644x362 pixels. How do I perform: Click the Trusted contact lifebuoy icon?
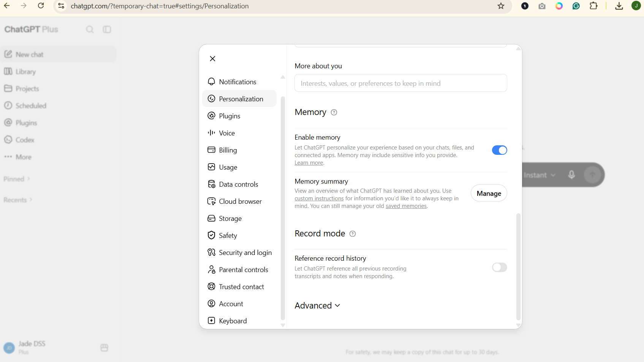point(212,286)
